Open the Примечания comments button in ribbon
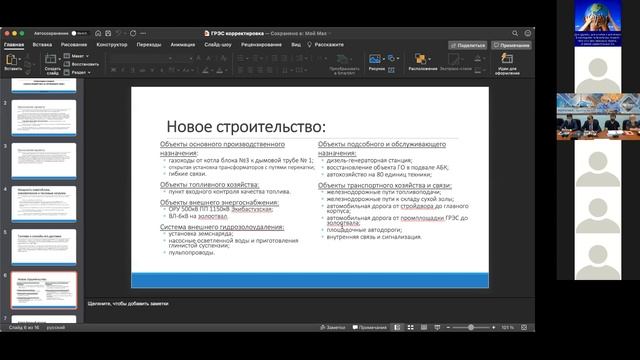Image resolution: width=640 pixels, height=360 pixels. [x=511, y=45]
